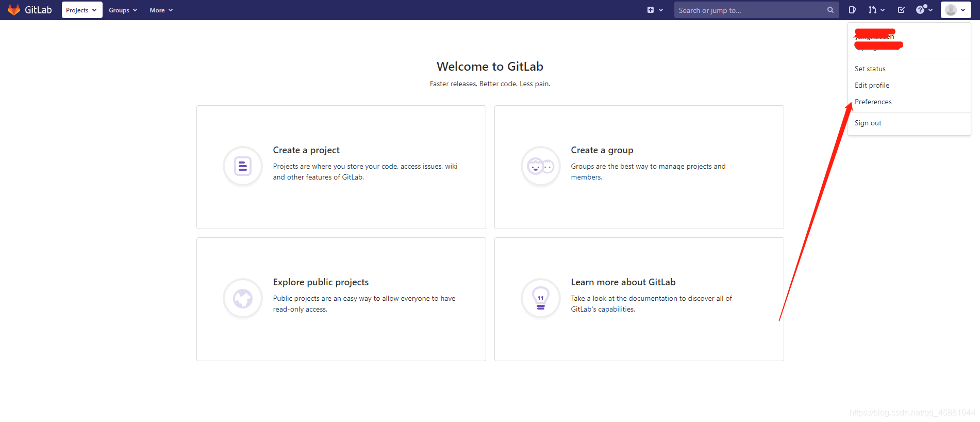Screen dimensions: 980x422
Task: Click 'Public projects are an easy way' text
Action: coord(364,304)
